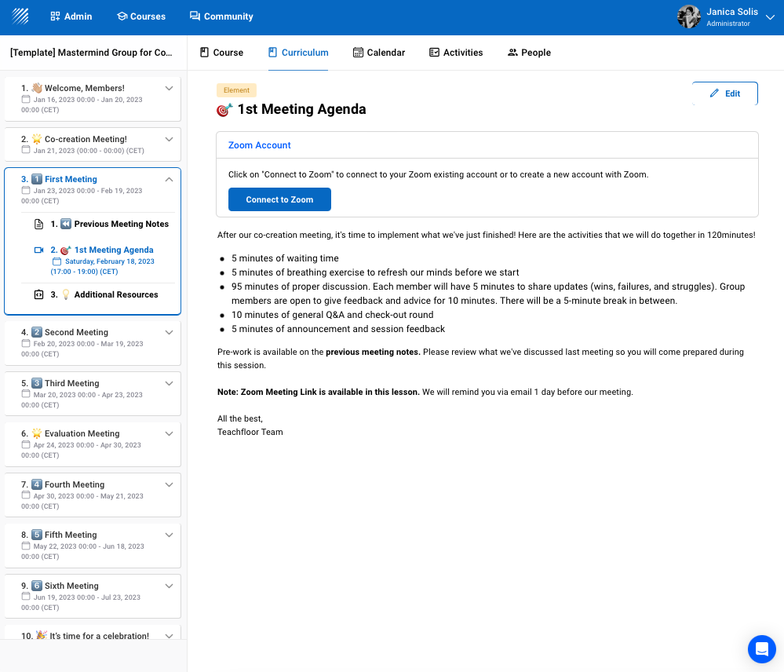Click the video camera icon for 1st Meeting Agenda
The width and height of the screenshot is (784, 672).
coord(38,250)
